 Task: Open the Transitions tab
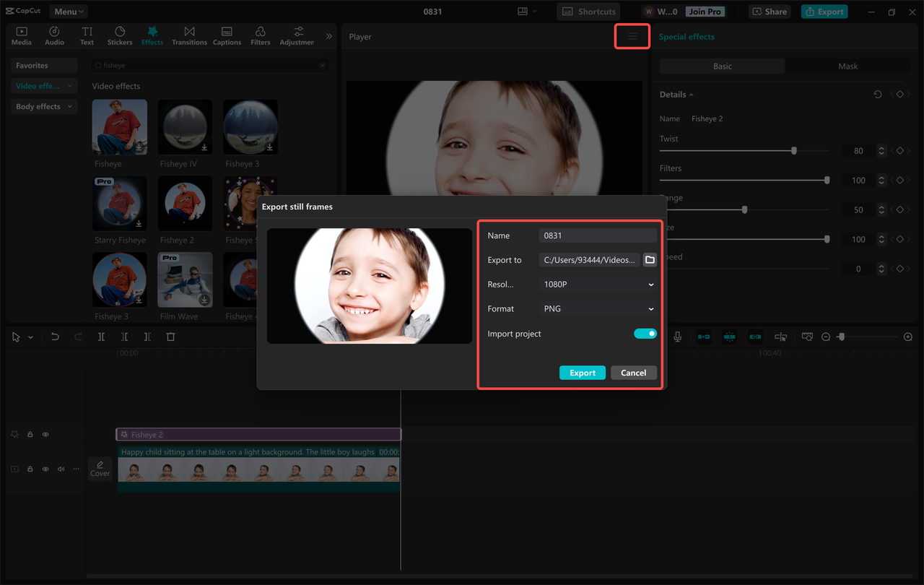pyautogui.click(x=189, y=36)
